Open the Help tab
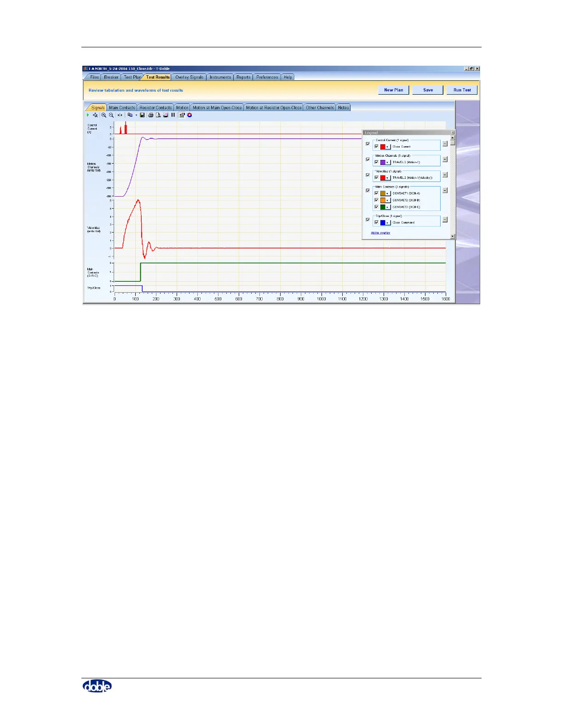Viewport: 563px width, 728px height. coord(288,77)
